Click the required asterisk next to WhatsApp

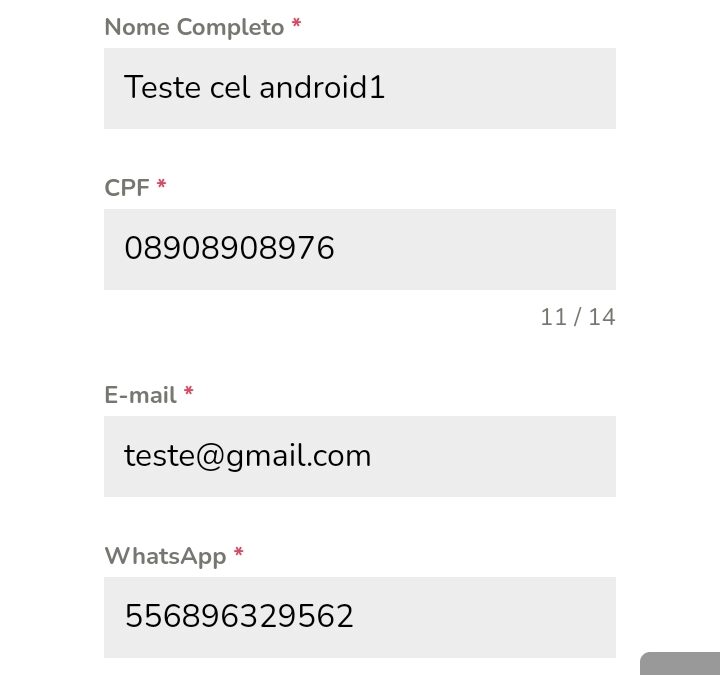pyautogui.click(x=238, y=553)
